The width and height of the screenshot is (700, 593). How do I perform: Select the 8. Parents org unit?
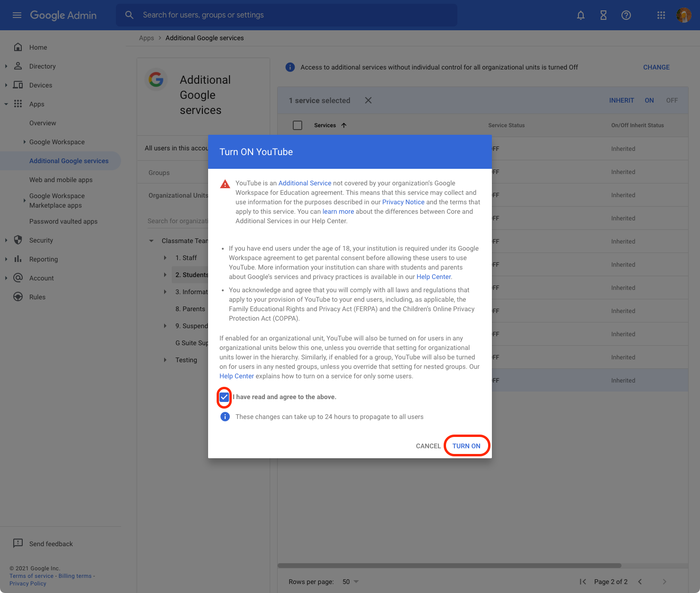(x=190, y=309)
